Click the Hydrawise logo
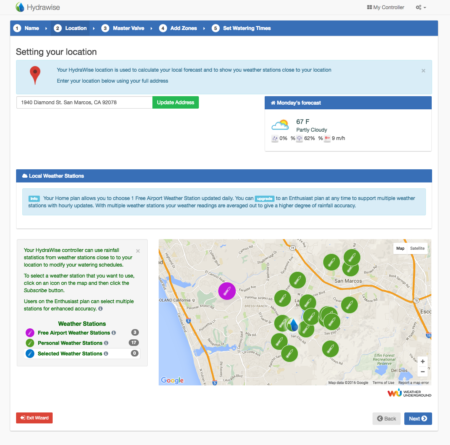Screen dimensions: 450x445 point(38,7)
